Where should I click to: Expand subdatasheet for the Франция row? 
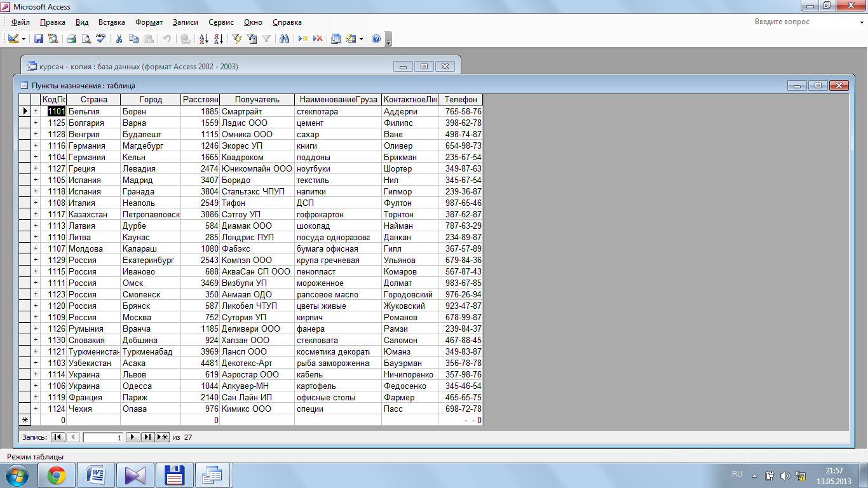(36, 397)
